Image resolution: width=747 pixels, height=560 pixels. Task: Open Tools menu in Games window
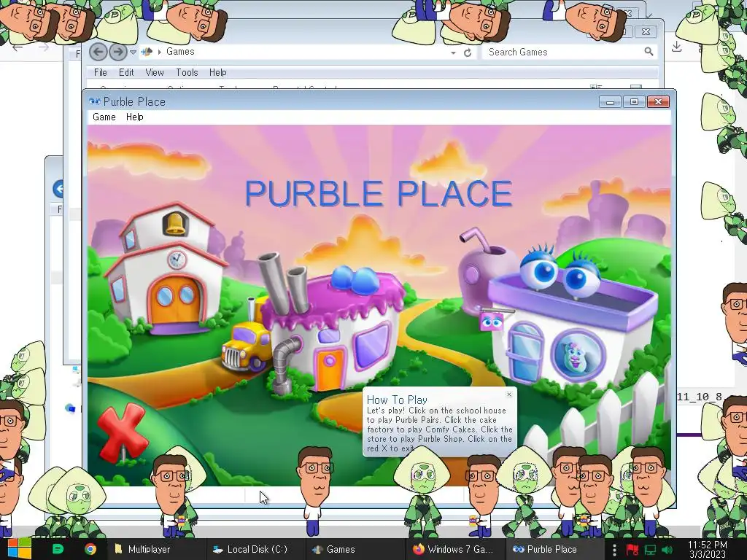point(187,72)
